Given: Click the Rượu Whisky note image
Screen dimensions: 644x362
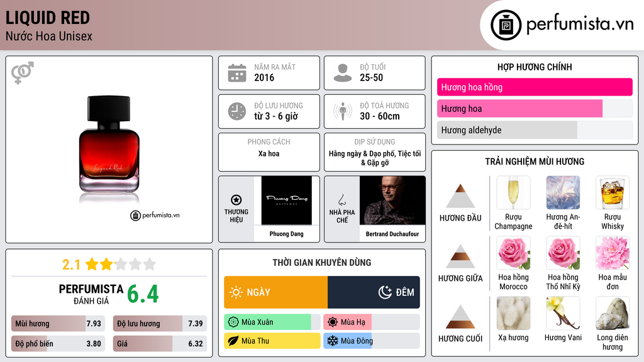Looking at the screenshot, I should pyautogui.click(x=613, y=193).
